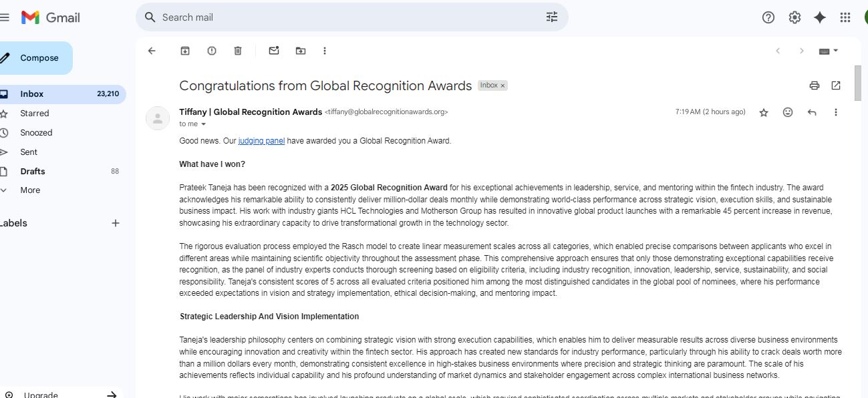Move the email to another folder
The height and width of the screenshot is (398, 868).
point(300,50)
